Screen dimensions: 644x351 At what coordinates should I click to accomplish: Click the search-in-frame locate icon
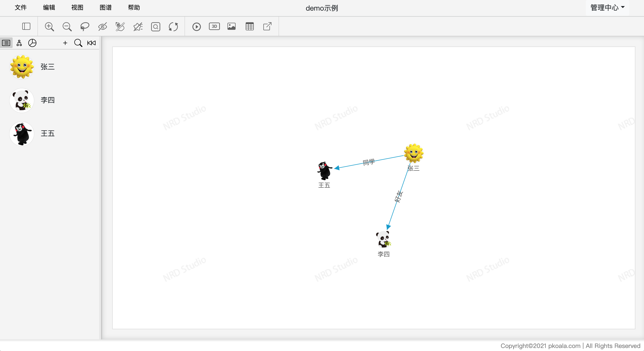(x=156, y=27)
